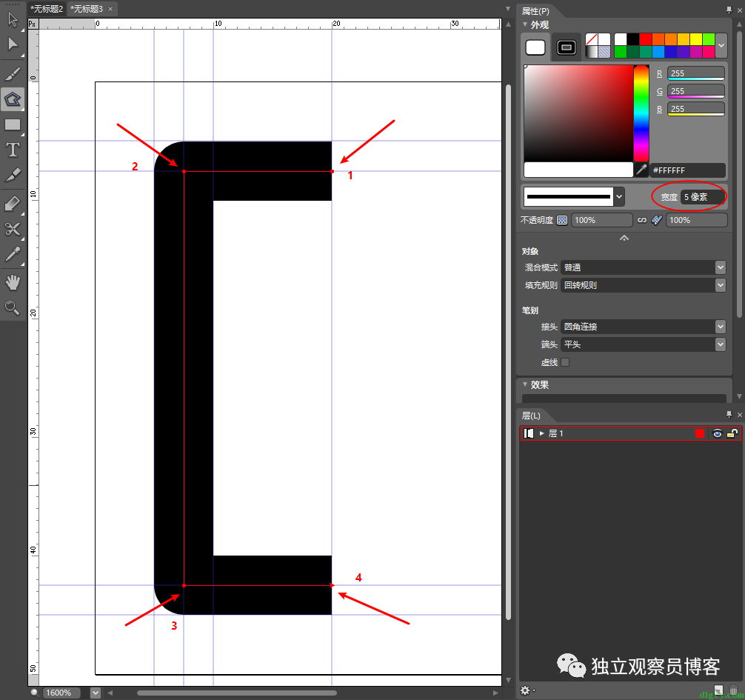745x700 pixels.
Task: Pick the black color swatch
Action: [633, 39]
